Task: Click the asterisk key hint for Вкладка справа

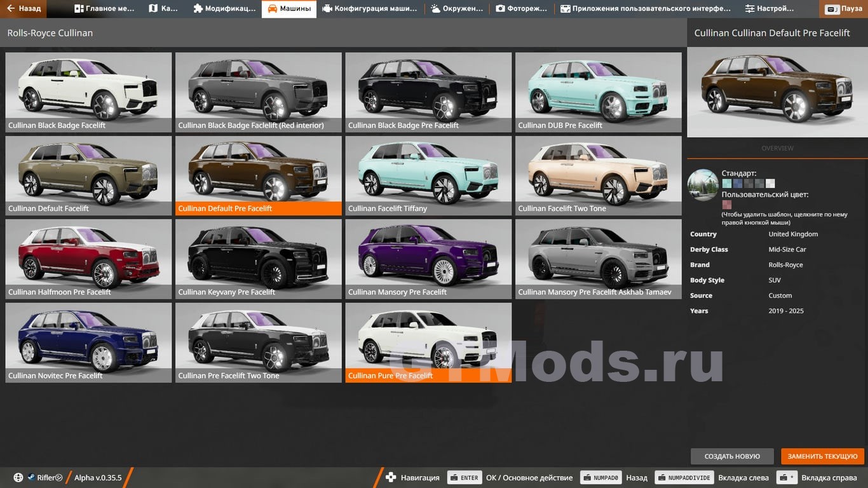Action: (x=788, y=478)
